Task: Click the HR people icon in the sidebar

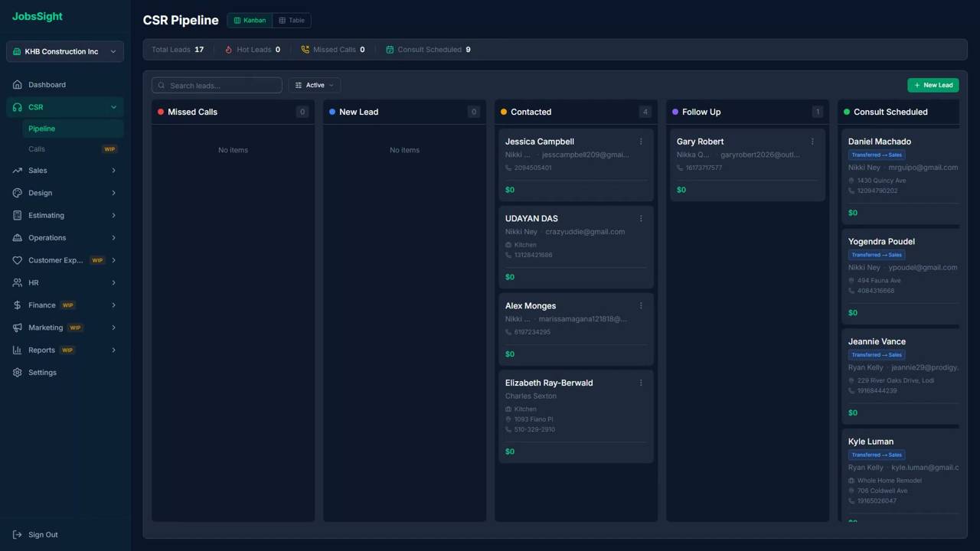Action: tap(17, 283)
